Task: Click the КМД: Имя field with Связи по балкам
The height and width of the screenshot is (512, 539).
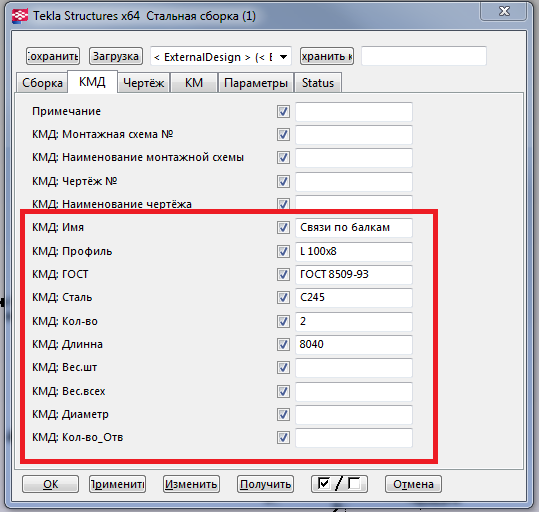Action: click(354, 228)
